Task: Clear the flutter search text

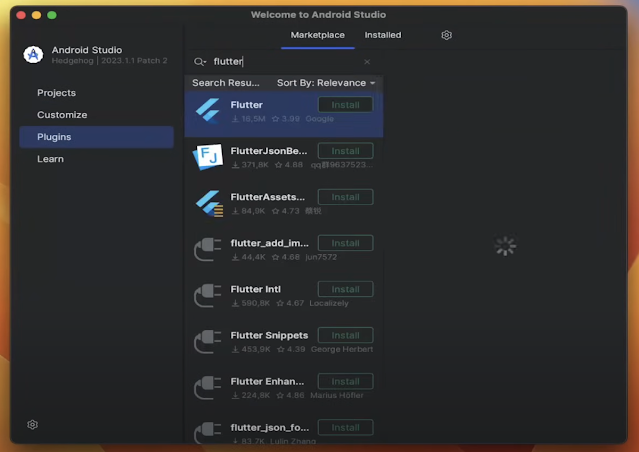Action: pyautogui.click(x=367, y=62)
